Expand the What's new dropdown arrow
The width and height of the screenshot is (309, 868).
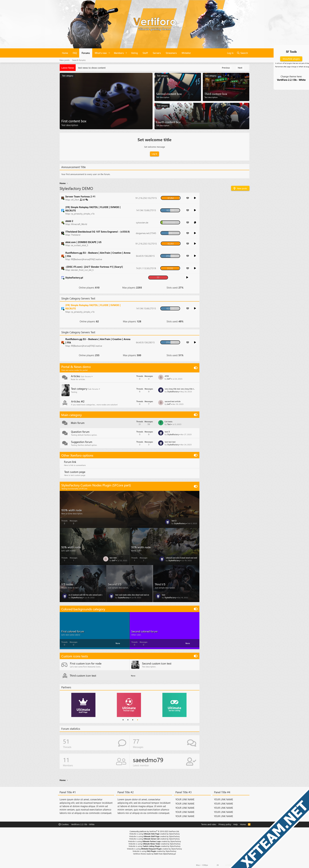pyautogui.click(x=109, y=53)
